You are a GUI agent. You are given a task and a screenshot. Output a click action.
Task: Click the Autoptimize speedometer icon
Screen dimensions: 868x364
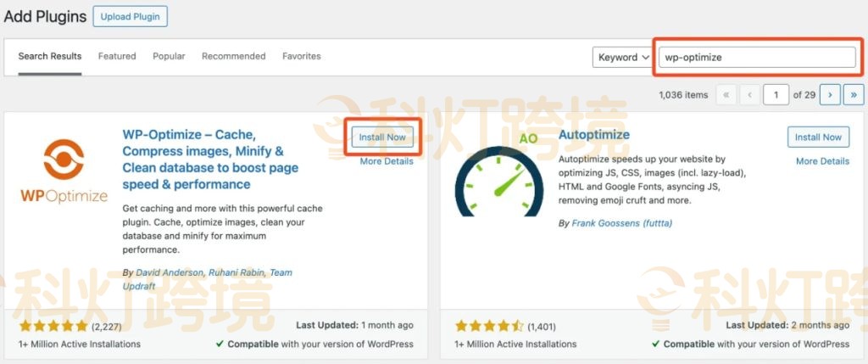point(500,173)
